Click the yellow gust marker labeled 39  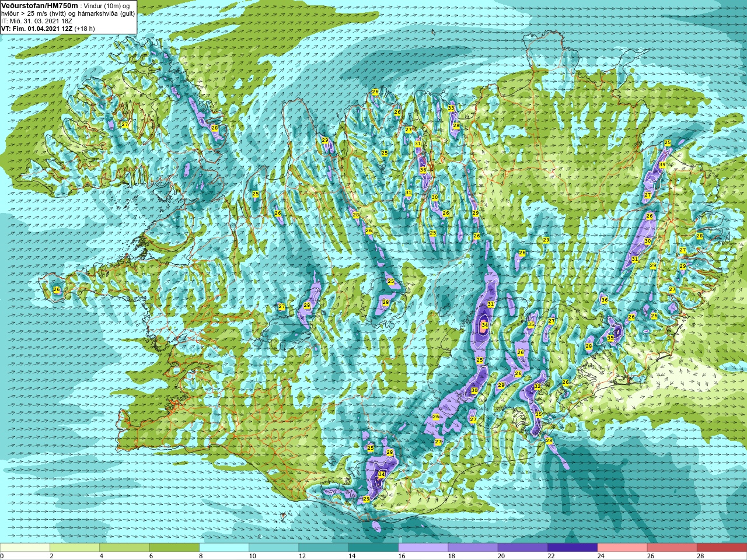click(x=662, y=165)
